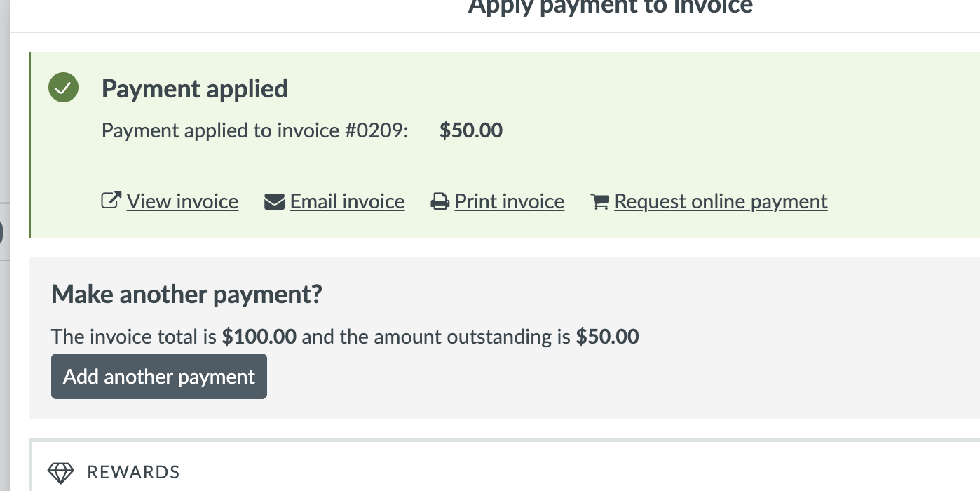Click the Apply payment to invoice title
Viewport: 980px width, 491px height.
pyautogui.click(x=610, y=7)
